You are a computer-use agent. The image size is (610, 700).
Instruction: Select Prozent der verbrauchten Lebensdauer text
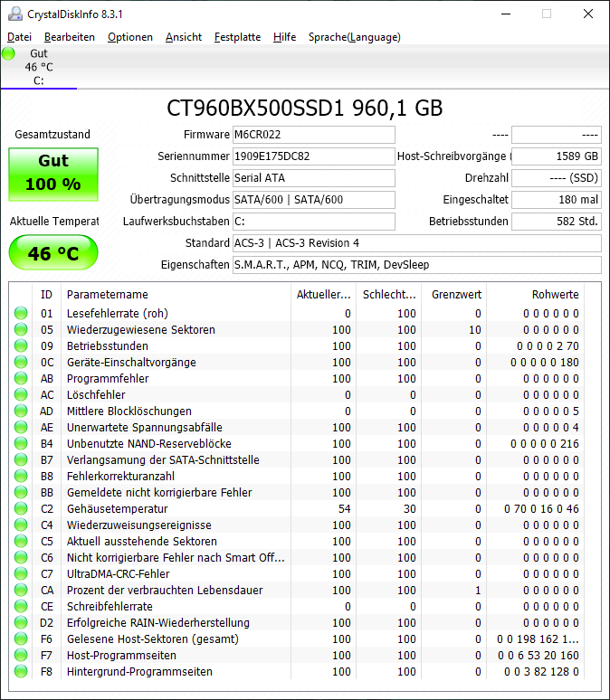pyautogui.click(x=165, y=591)
